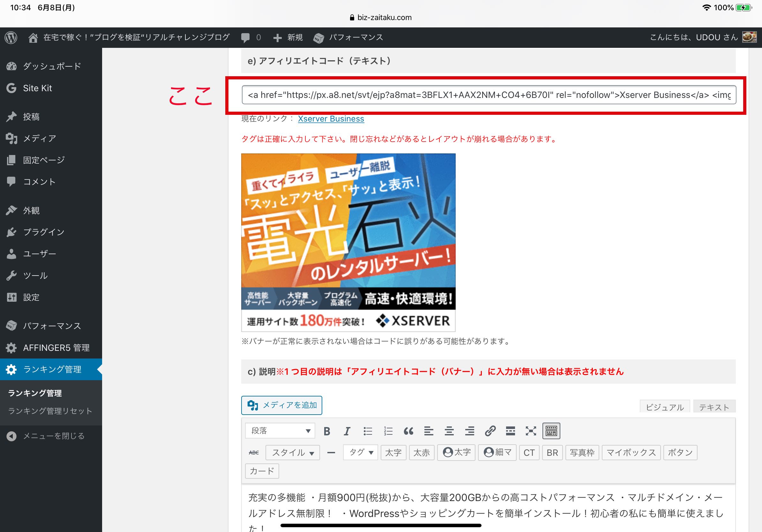Image resolution: width=762 pixels, height=532 pixels.
Task: Open パフォーマンス in left sidebar
Action: point(51,326)
